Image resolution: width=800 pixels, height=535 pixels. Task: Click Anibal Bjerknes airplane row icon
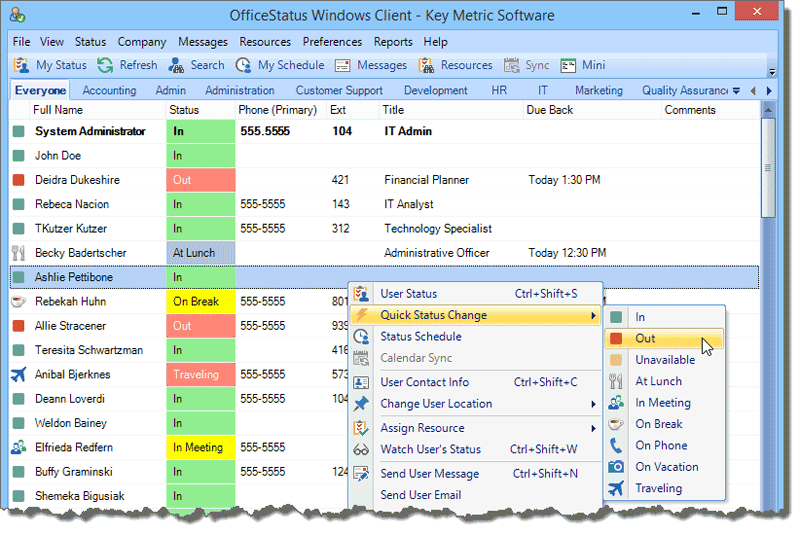(x=18, y=374)
